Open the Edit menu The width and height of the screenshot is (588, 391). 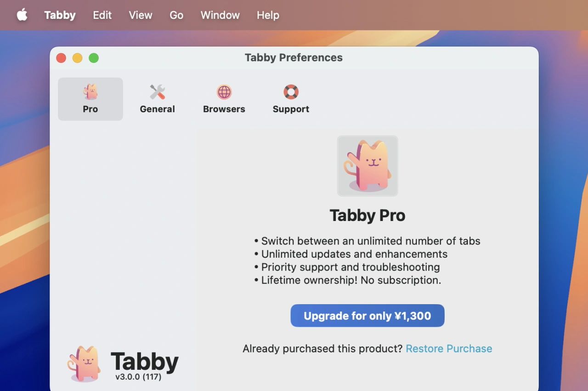tap(102, 15)
